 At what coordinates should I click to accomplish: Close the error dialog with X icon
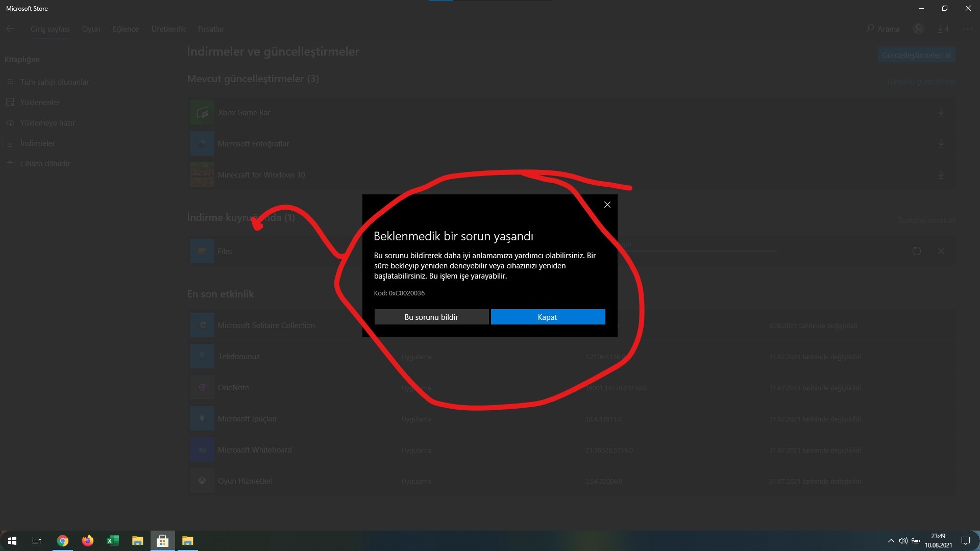pos(607,205)
